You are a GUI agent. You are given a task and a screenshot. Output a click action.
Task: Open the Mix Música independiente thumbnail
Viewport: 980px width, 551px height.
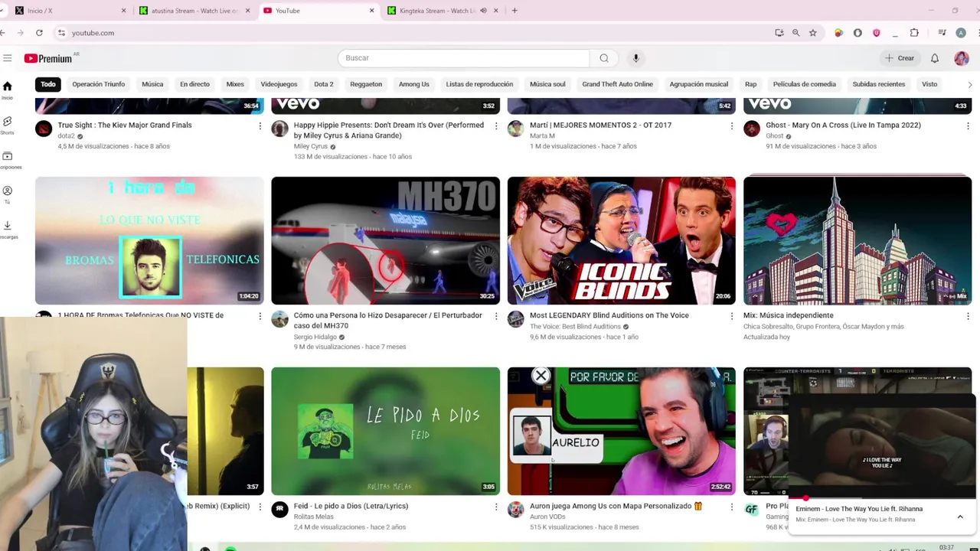coord(857,240)
